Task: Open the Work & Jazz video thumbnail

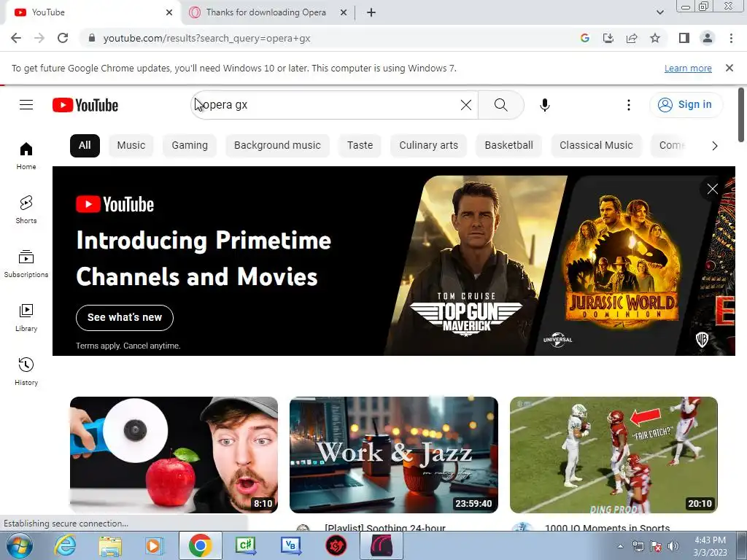Action: (394, 455)
